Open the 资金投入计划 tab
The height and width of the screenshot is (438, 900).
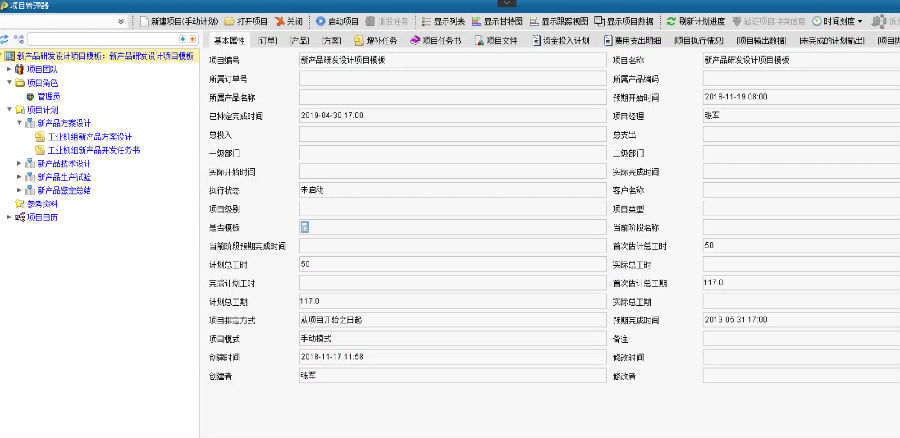(x=561, y=41)
